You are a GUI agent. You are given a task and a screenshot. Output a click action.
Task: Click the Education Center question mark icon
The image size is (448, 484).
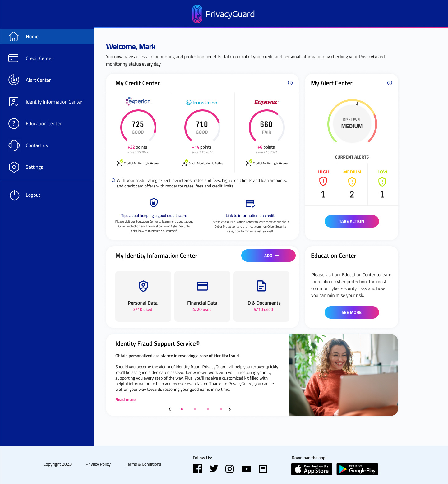[x=13, y=123]
